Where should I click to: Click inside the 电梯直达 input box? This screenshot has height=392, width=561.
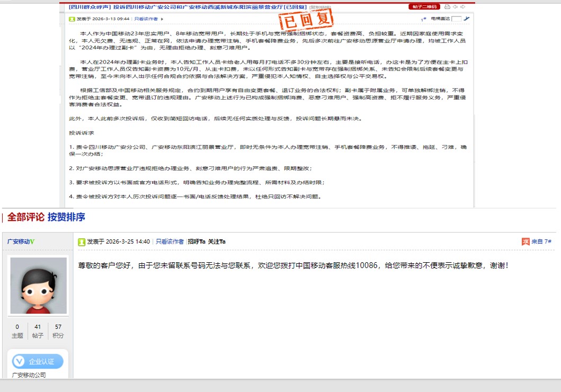tap(457, 18)
